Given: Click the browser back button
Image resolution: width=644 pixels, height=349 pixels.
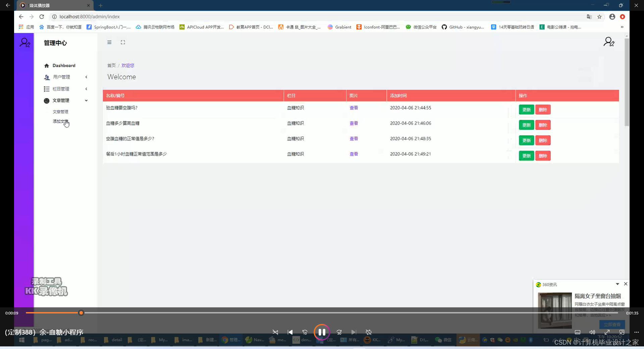Looking at the screenshot, I should tap(21, 16).
